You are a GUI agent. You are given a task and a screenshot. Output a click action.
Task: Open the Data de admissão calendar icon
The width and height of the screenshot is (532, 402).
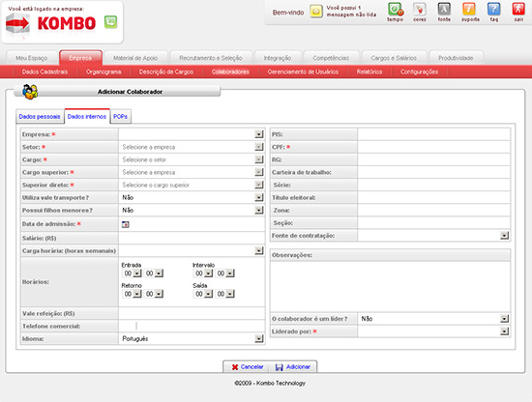126,224
